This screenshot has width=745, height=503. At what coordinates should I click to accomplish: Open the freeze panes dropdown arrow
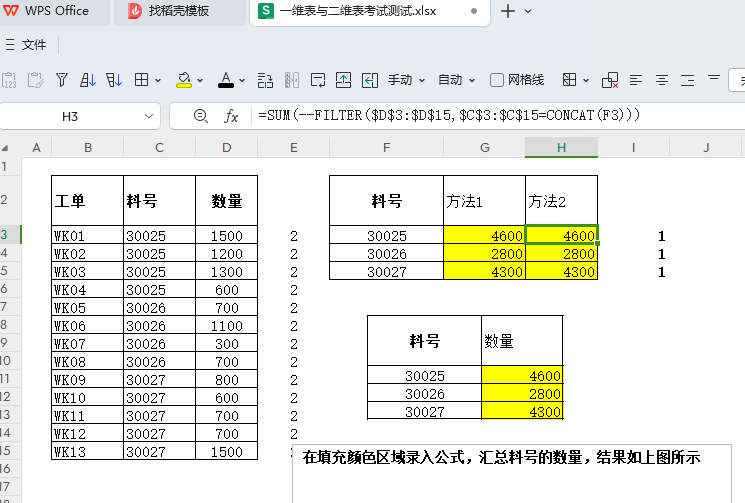point(586,80)
